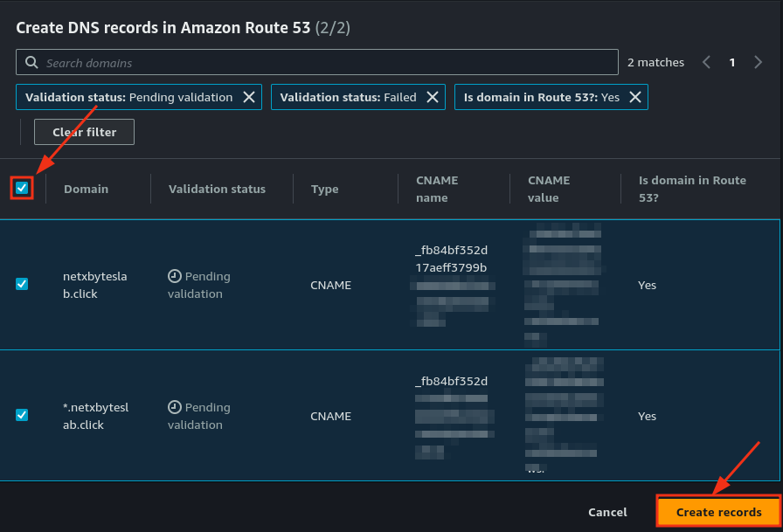Image resolution: width=783 pixels, height=532 pixels.
Task: Select page number 1 in pagination
Action: 732,63
